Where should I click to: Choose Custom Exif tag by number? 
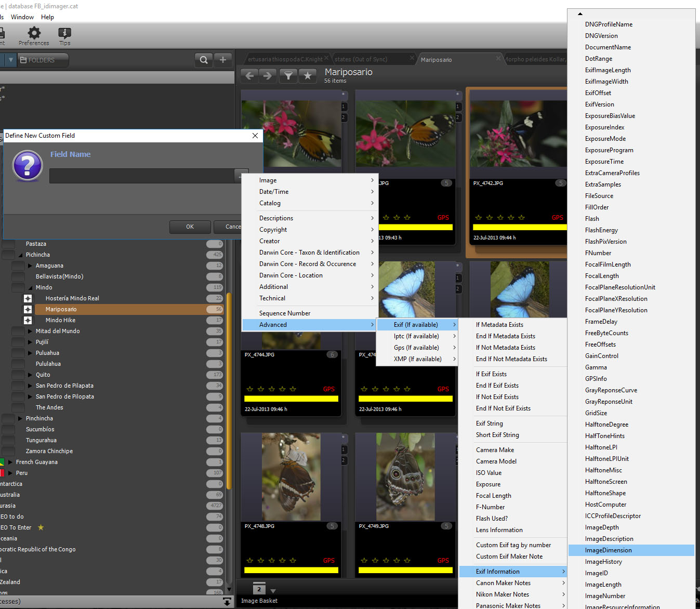click(513, 545)
